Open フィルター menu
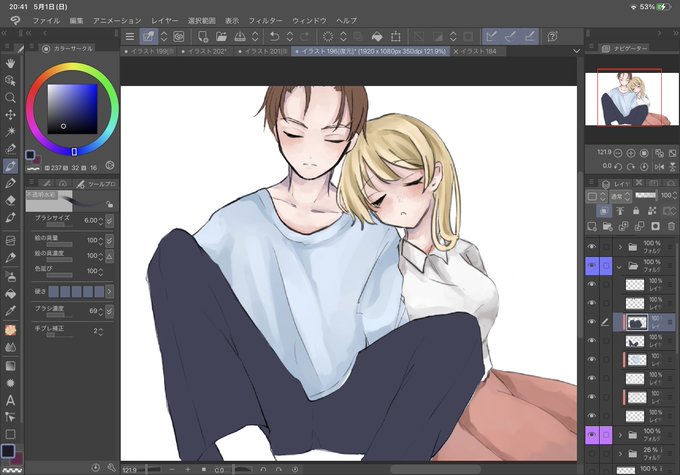This screenshot has width=680, height=475. point(265,20)
